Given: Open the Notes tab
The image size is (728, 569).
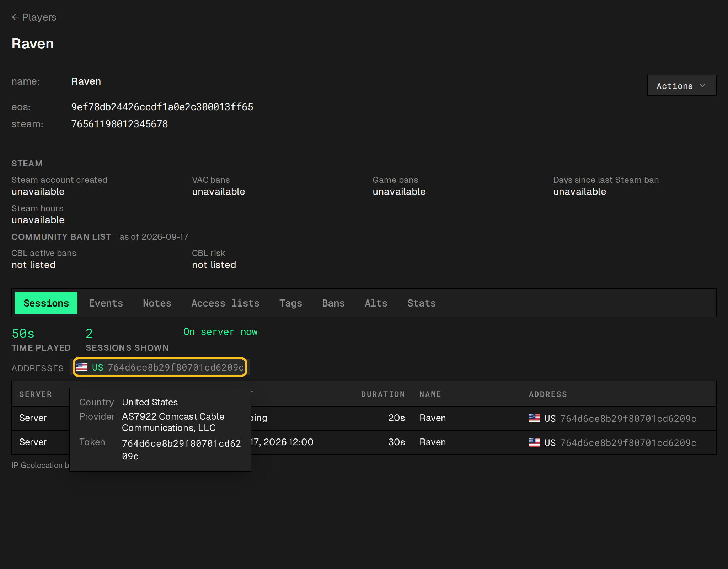Looking at the screenshot, I should click(157, 303).
